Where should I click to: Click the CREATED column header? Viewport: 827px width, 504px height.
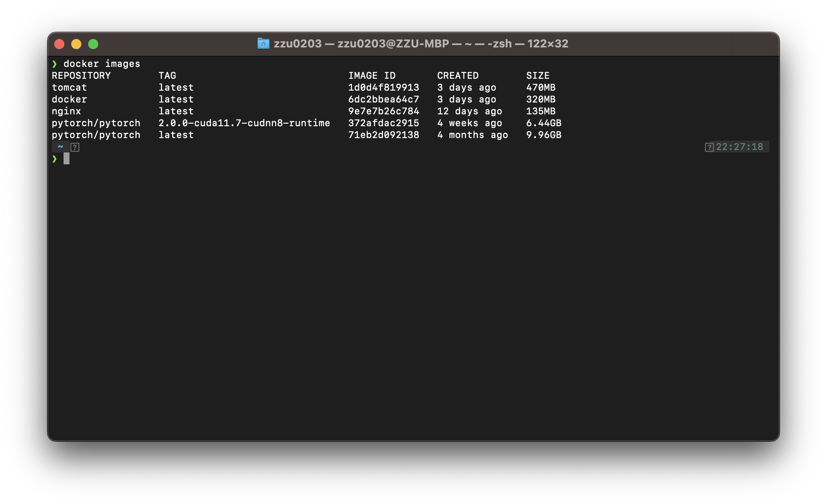click(458, 76)
